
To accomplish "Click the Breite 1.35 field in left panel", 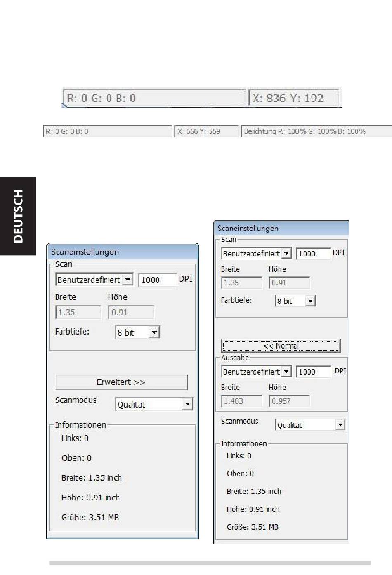I will pyautogui.click(x=78, y=312).
